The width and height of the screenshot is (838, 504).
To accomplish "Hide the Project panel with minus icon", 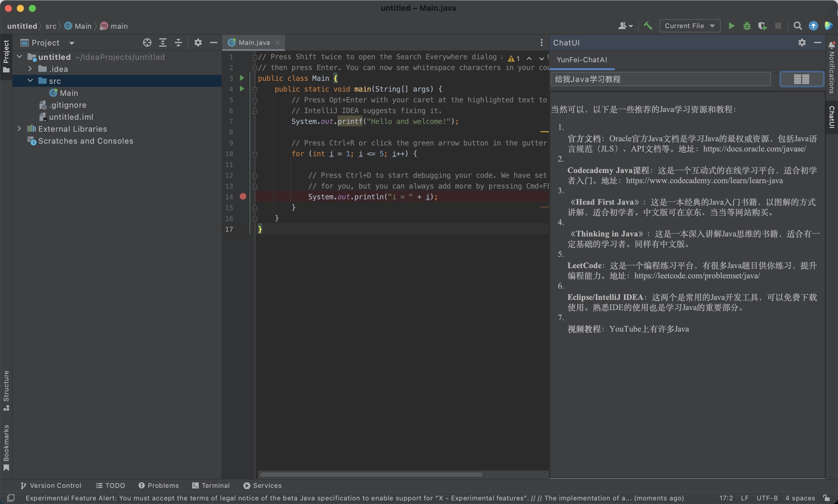I will [x=214, y=42].
